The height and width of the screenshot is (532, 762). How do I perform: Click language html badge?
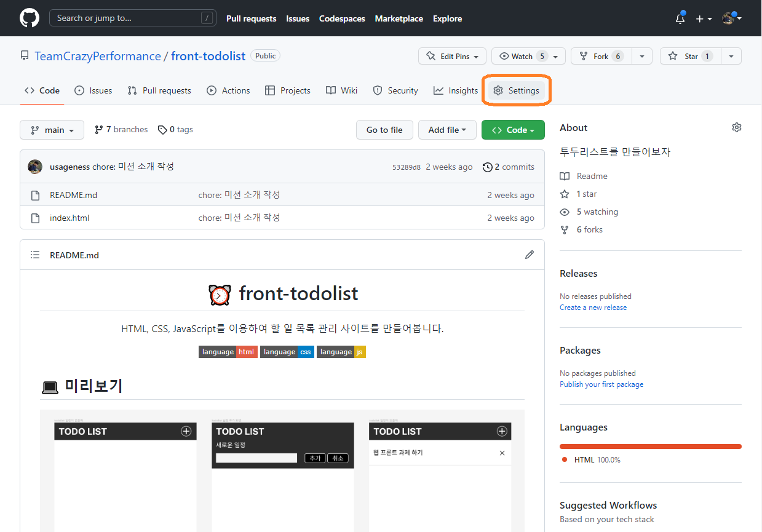point(228,352)
